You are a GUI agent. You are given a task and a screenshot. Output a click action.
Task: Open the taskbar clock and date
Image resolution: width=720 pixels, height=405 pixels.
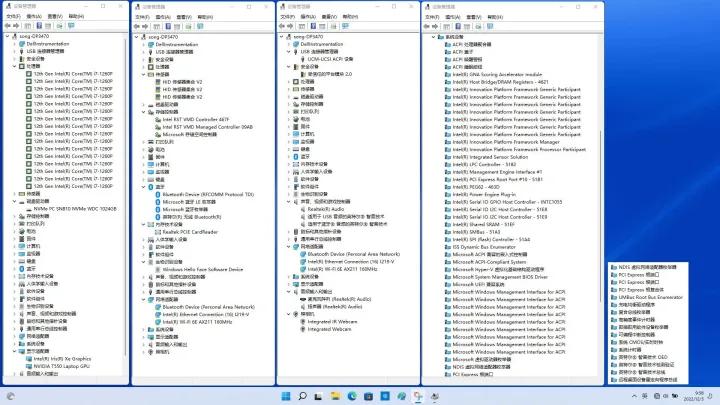[696, 396]
